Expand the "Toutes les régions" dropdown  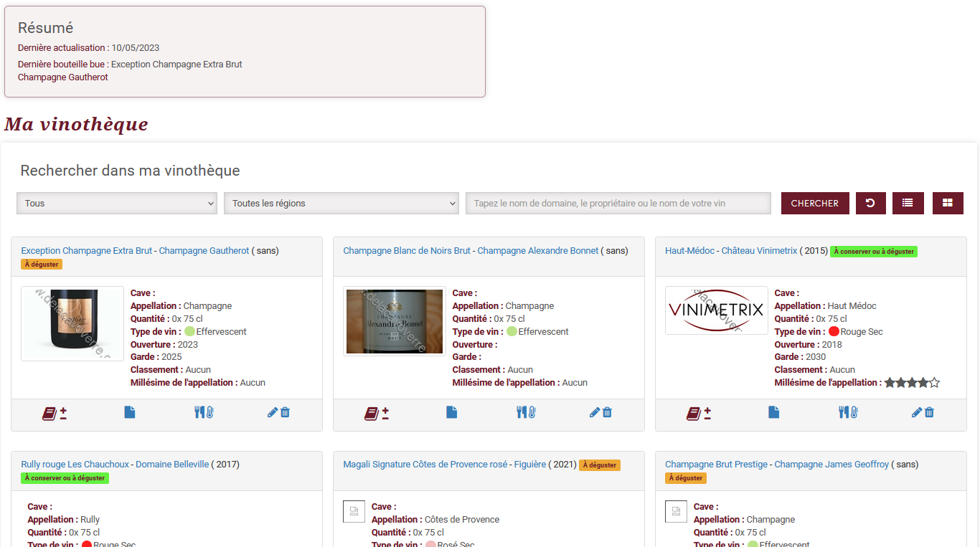tap(341, 203)
